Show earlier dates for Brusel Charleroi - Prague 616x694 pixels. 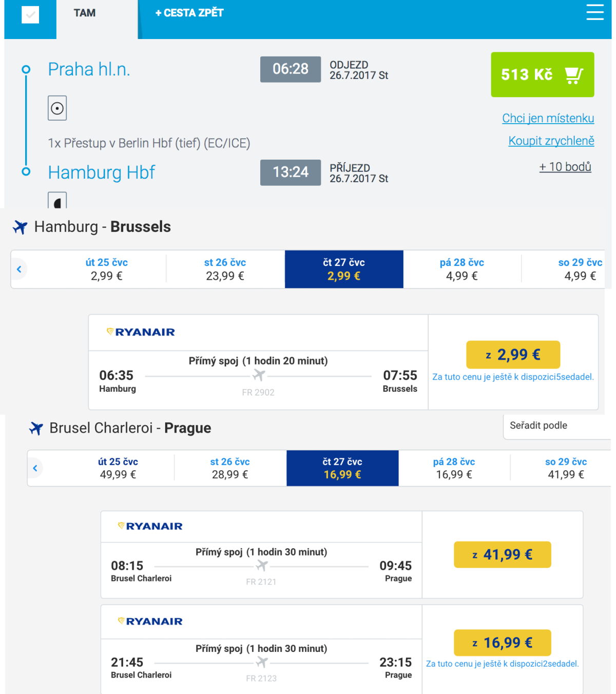pos(35,468)
